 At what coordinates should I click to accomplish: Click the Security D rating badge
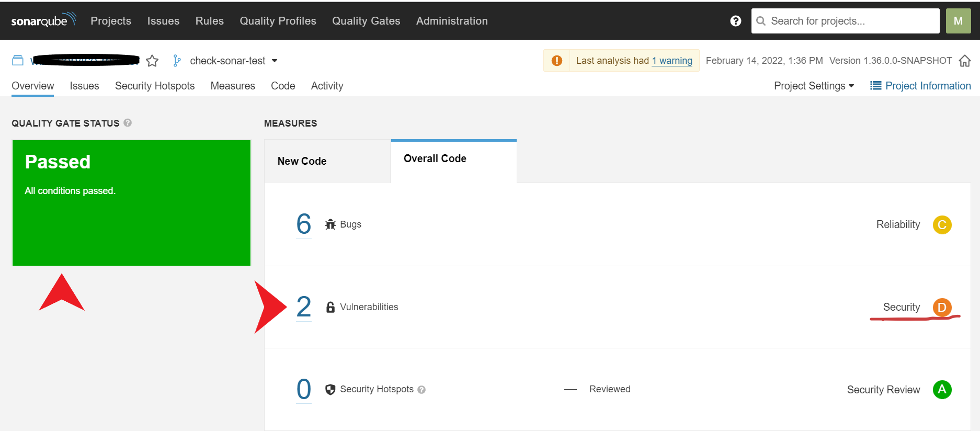point(942,307)
